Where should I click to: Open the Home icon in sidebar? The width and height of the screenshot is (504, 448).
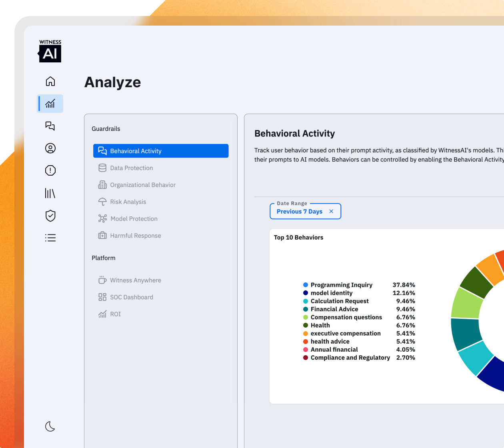pyautogui.click(x=50, y=81)
